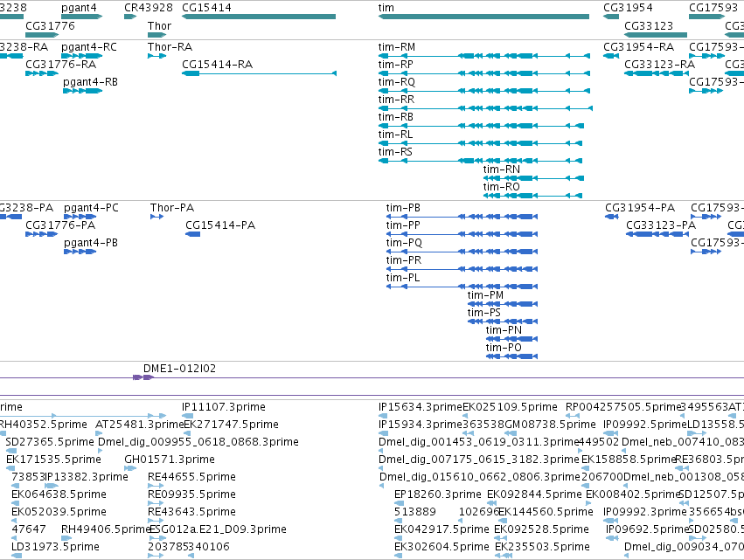Select the CG33123-PA protein feature

point(657,234)
